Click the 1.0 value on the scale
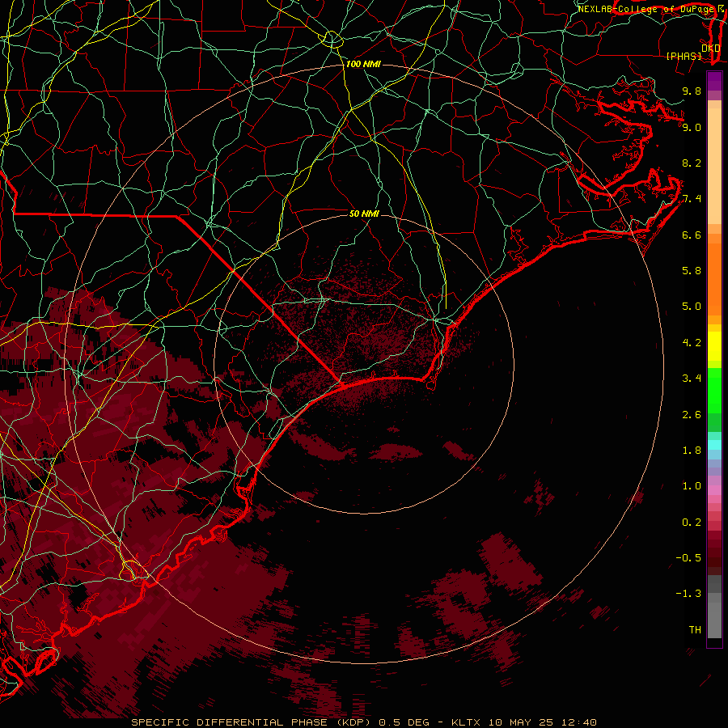 (692, 486)
